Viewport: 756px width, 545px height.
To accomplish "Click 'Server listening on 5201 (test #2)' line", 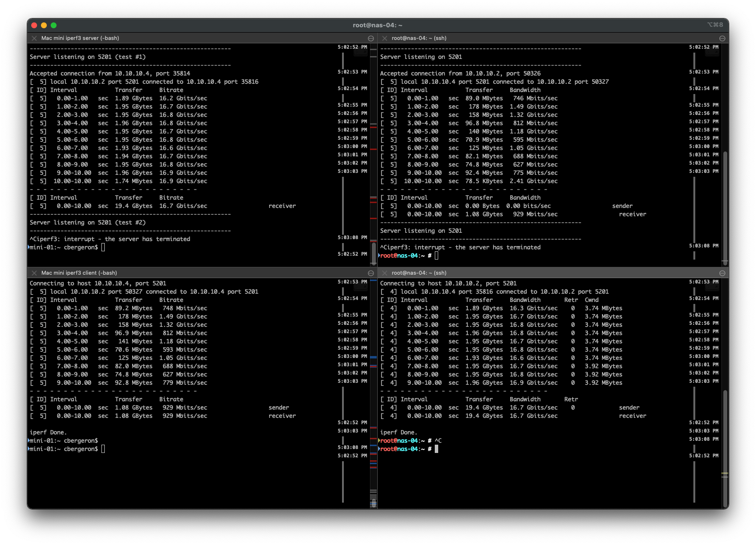I will (x=88, y=223).
